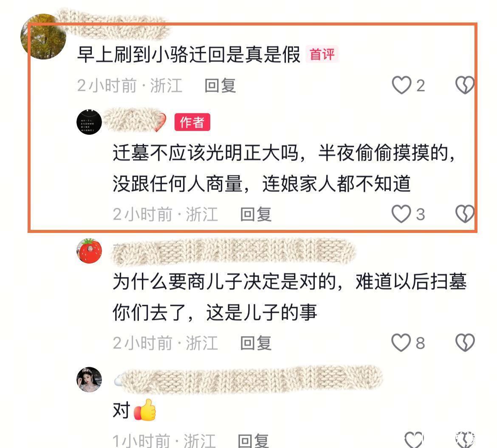Tap the 首评 first-comment tag
This screenshot has width=497, height=448.
(x=322, y=54)
